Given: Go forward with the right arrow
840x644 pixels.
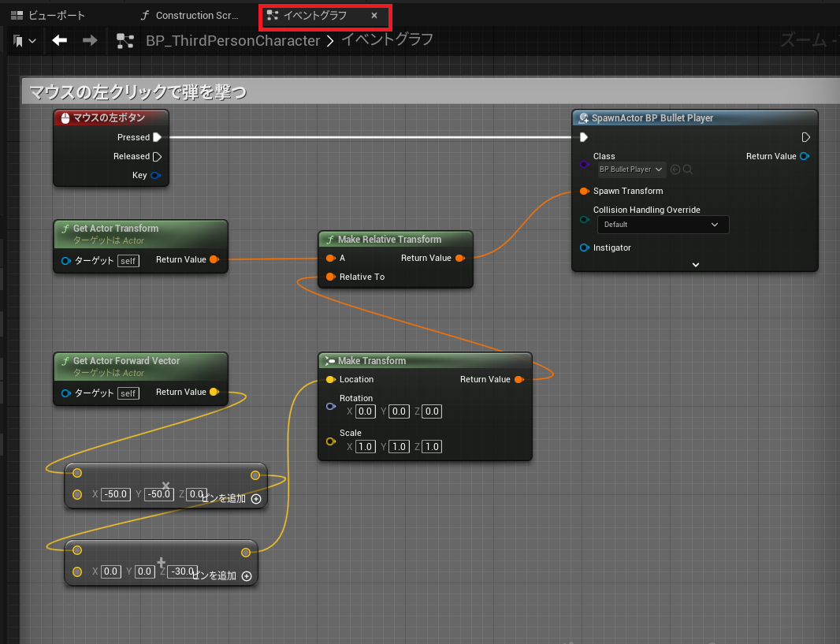Looking at the screenshot, I should 90,40.
